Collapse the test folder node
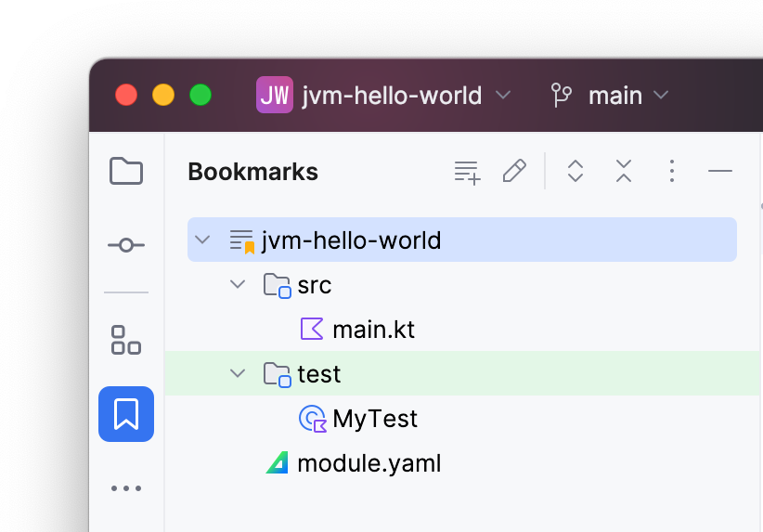763x532 pixels. coord(239,374)
